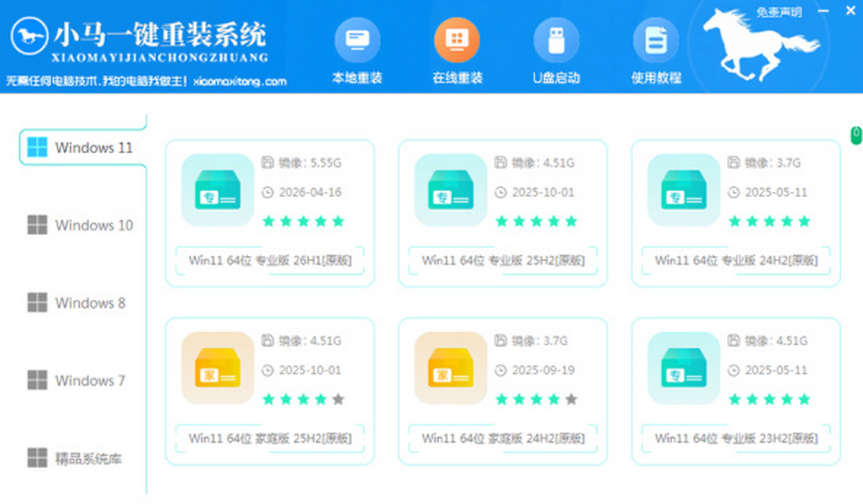Click the Windows 8 logo icon
The height and width of the screenshot is (504, 863).
point(37,303)
